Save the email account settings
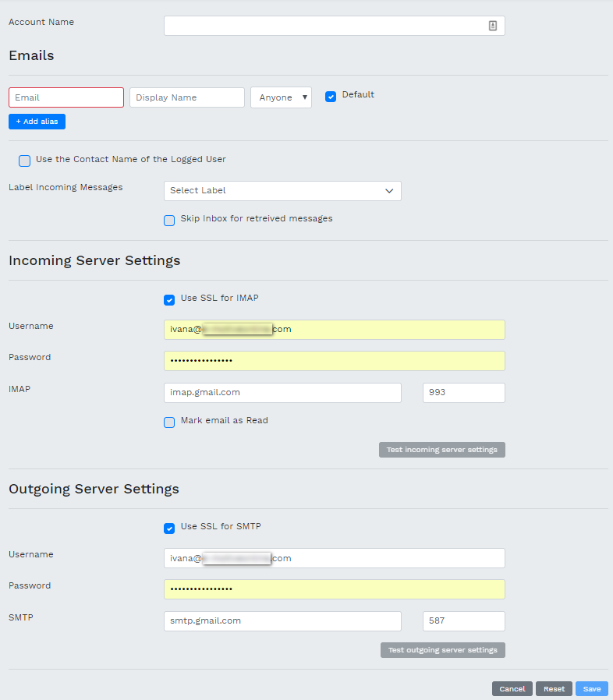This screenshot has width=613, height=700. tap(591, 689)
